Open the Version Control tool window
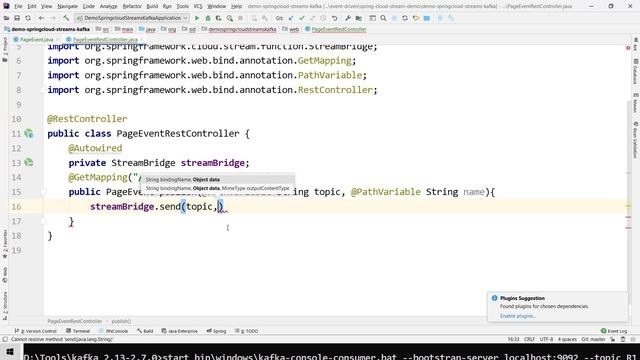640x360 pixels. tap(36, 331)
